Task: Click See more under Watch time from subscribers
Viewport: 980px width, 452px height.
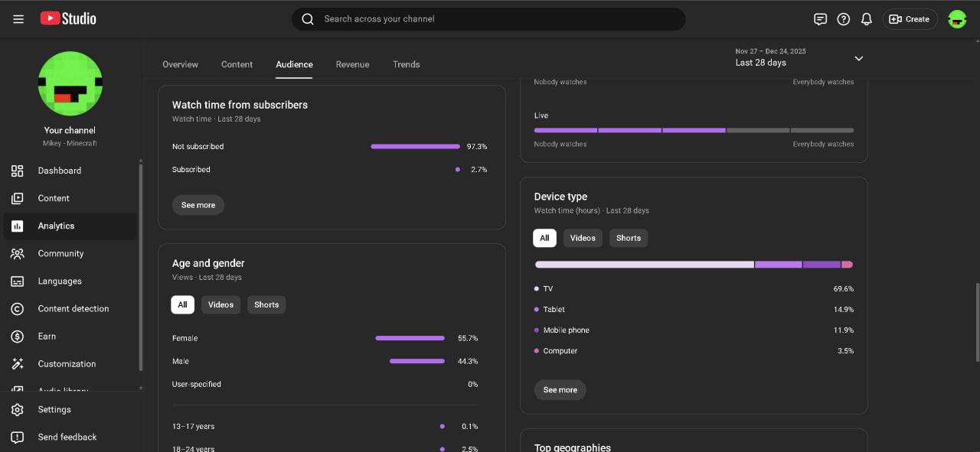Action: [198, 205]
